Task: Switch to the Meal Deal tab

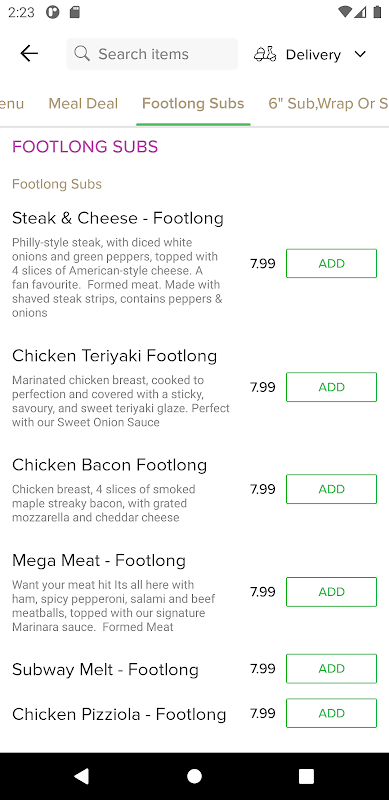Action: 83,104
